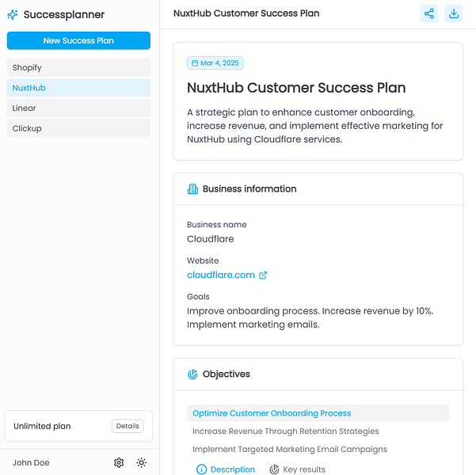Click the calendar icon in date badge

coord(195,63)
